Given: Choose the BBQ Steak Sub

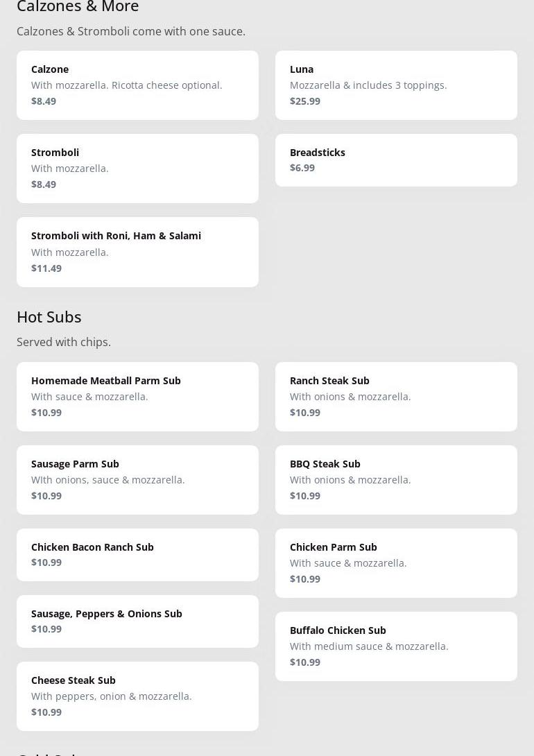Looking at the screenshot, I should (396, 480).
